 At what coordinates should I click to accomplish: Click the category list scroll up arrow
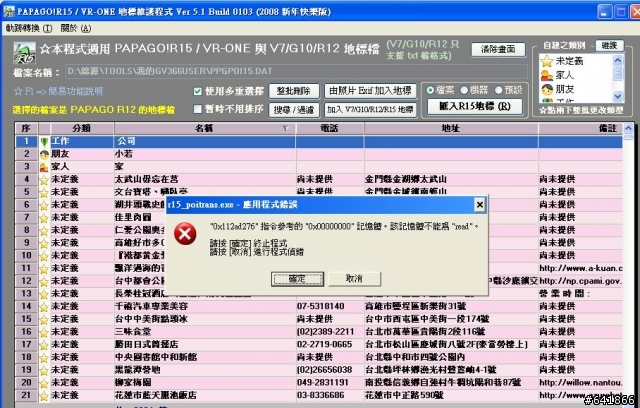[618, 60]
